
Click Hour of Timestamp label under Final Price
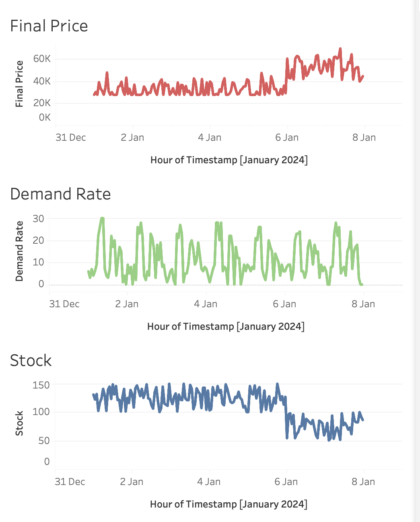pyautogui.click(x=229, y=160)
